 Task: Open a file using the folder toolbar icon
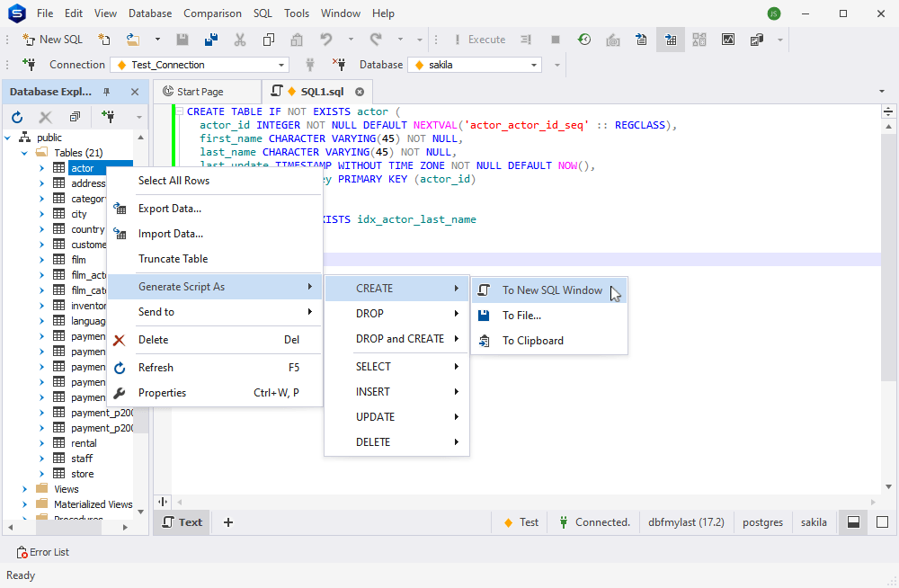tap(133, 40)
